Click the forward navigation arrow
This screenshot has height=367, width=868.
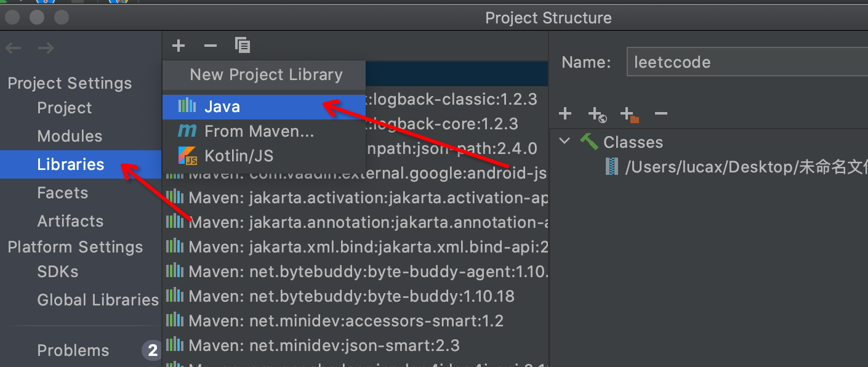pos(46,48)
